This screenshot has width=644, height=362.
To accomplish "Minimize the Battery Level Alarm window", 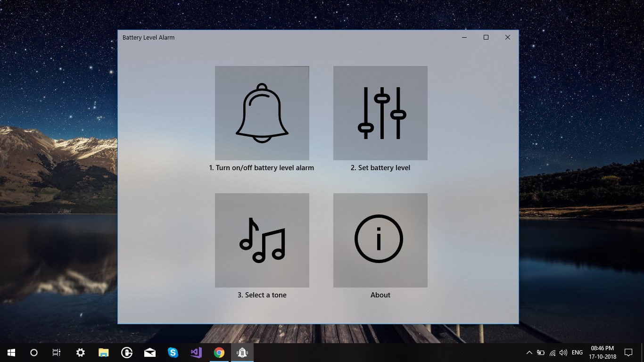I will pos(464,37).
